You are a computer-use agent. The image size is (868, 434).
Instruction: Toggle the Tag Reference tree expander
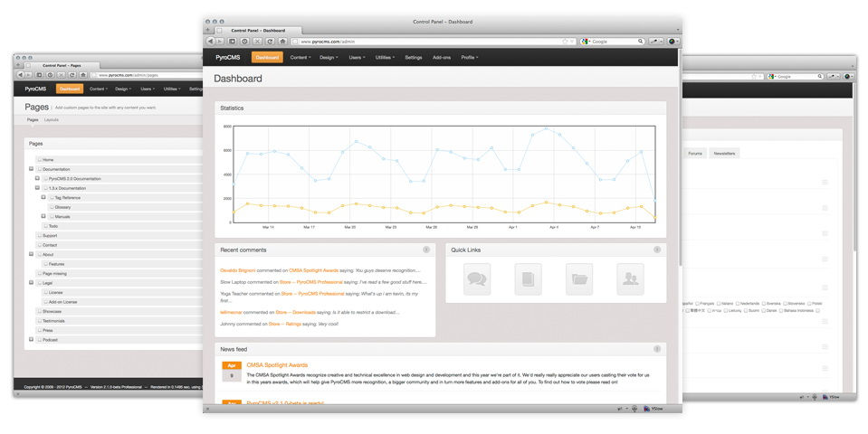point(43,197)
